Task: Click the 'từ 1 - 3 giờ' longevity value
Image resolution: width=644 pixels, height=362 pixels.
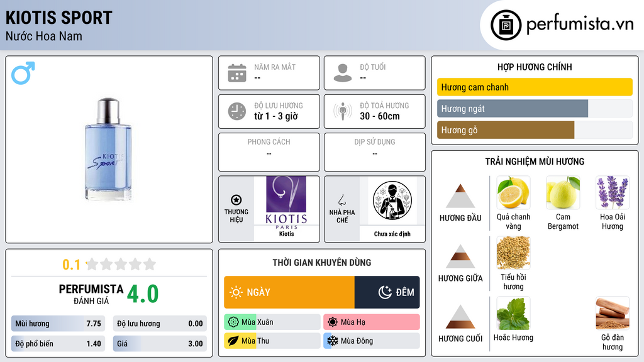Action: tap(275, 116)
